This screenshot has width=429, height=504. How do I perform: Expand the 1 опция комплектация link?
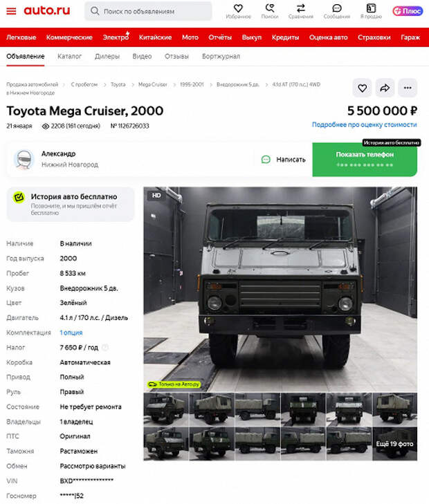point(71,333)
